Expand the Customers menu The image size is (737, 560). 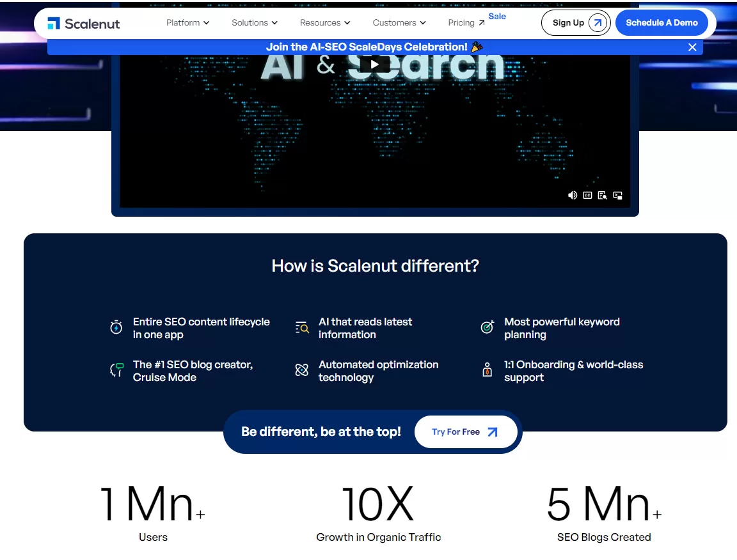click(399, 22)
